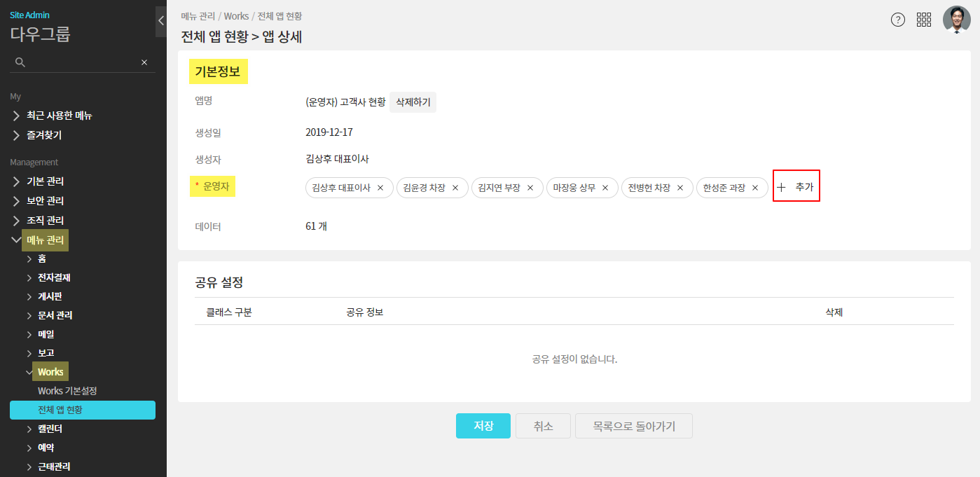Select 전체 앱 현황 in sidebar
The image size is (980, 477).
pyautogui.click(x=82, y=410)
